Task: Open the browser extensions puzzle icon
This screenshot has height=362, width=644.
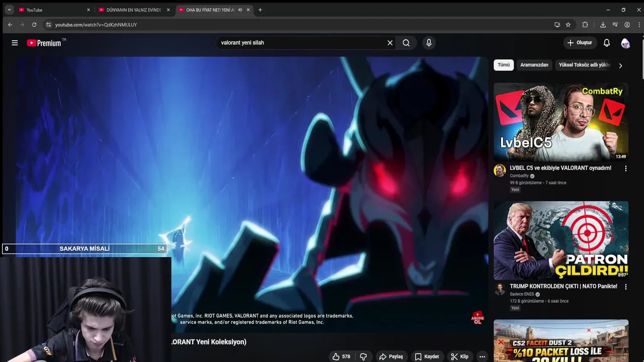Action: point(585,25)
